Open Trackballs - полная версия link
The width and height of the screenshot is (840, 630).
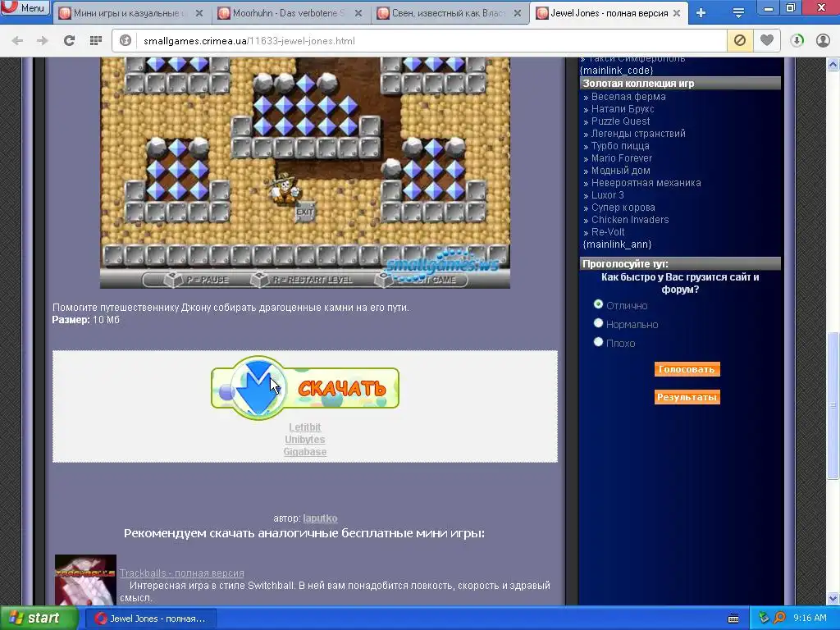181,573
